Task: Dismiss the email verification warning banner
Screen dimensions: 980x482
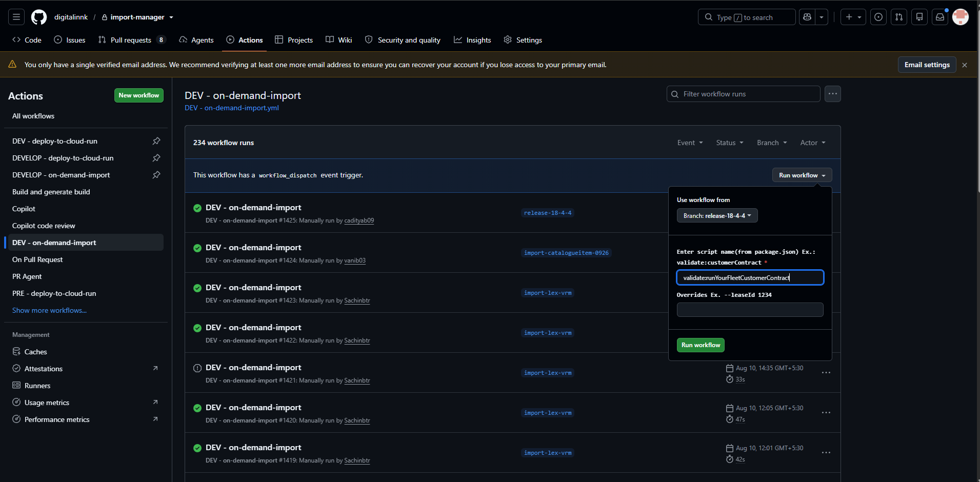Action: pos(965,65)
